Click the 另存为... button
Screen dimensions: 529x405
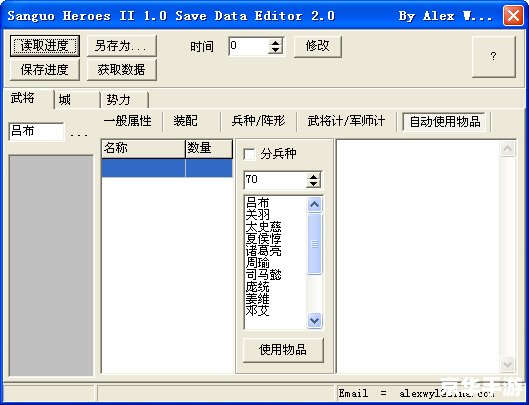pyautogui.click(x=121, y=46)
